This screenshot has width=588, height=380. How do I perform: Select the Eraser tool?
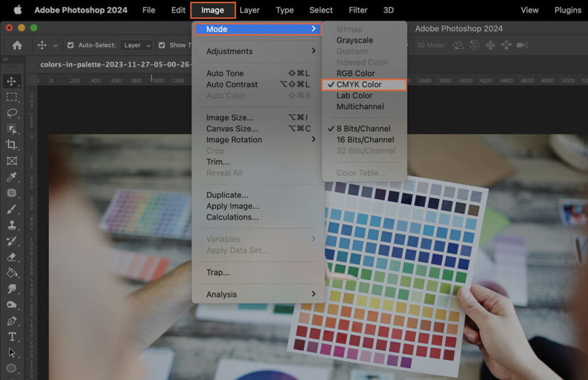click(x=12, y=257)
